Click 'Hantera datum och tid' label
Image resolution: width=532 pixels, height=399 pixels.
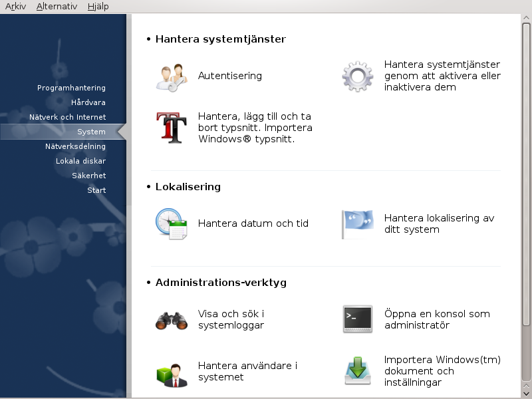pos(253,223)
